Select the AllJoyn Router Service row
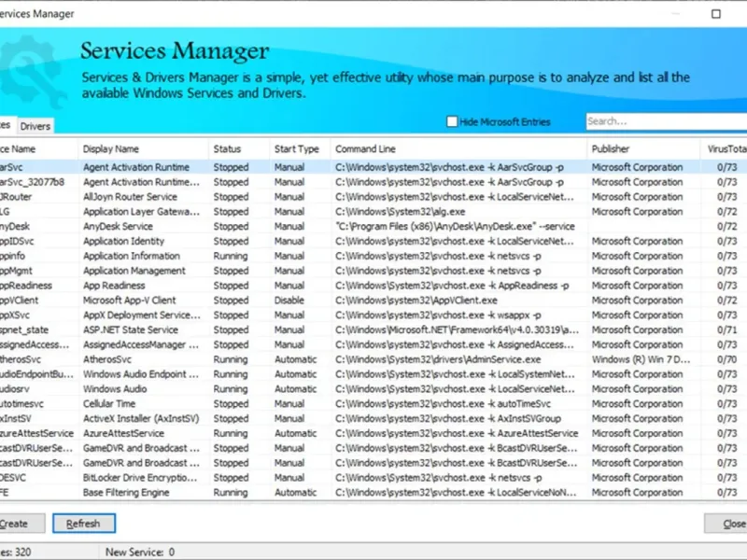 (373, 197)
